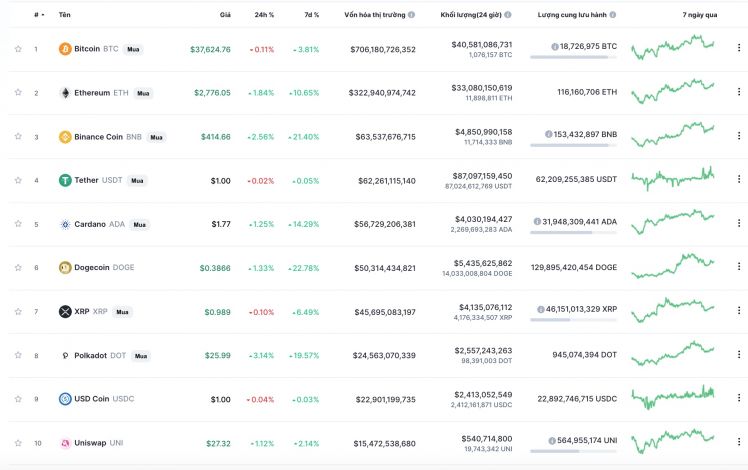This screenshot has height=470, width=748.
Task: Add Cardano to watchlist via star
Action: (18, 224)
